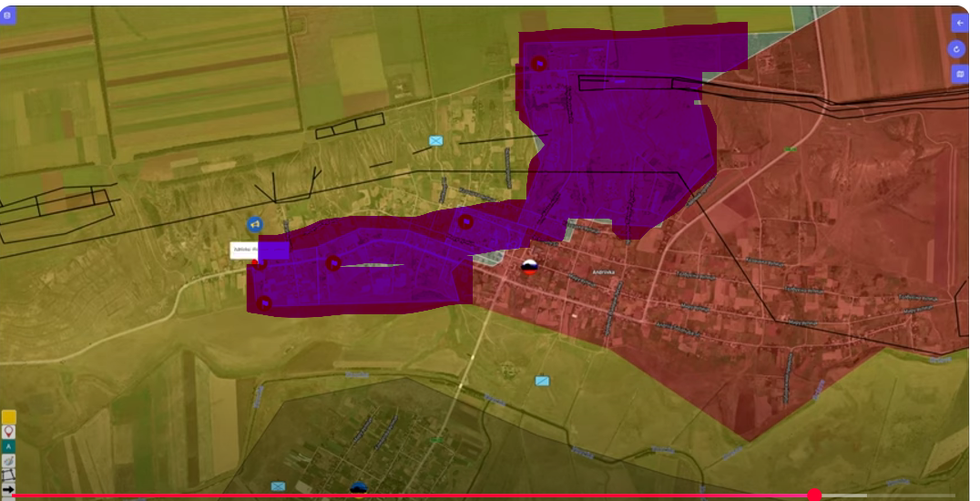Select the polygon shape drawing tool
The width and height of the screenshot is (980, 501).
tap(9, 475)
